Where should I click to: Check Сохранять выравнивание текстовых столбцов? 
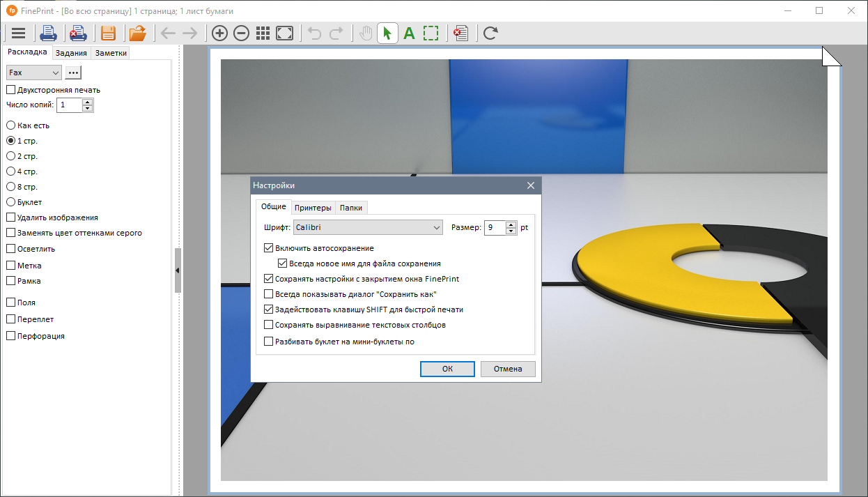pyautogui.click(x=269, y=325)
